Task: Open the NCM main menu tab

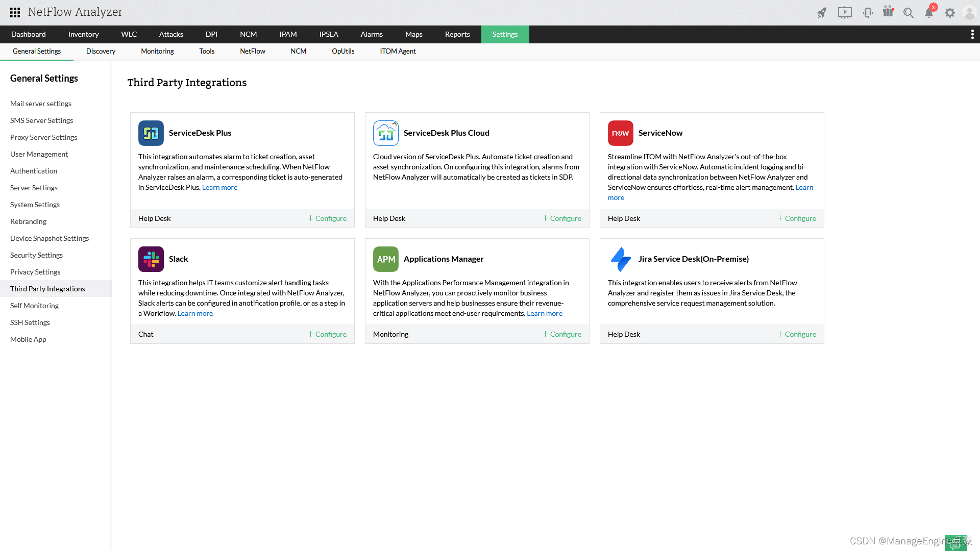Action: point(249,34)
